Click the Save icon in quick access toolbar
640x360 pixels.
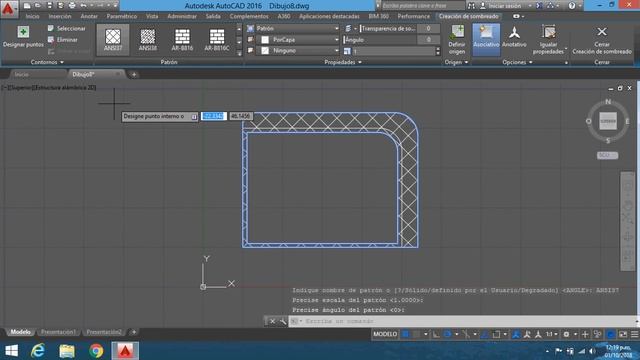tap(49, 6)
